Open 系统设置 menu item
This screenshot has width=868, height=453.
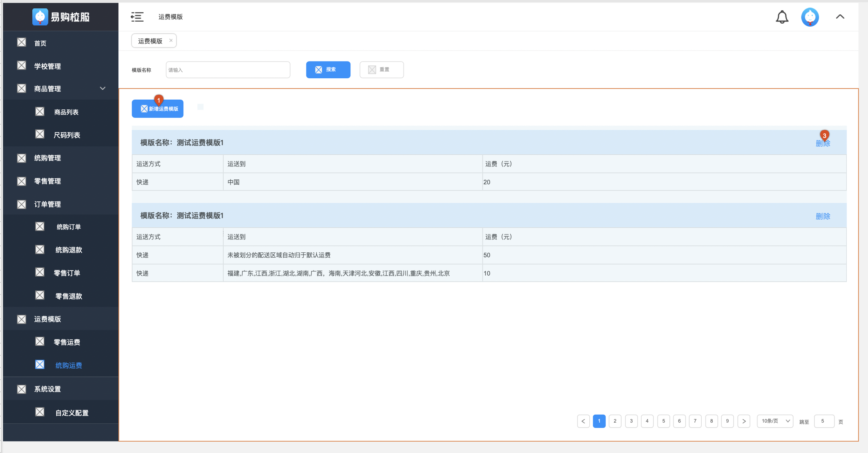tap(47, 389)
